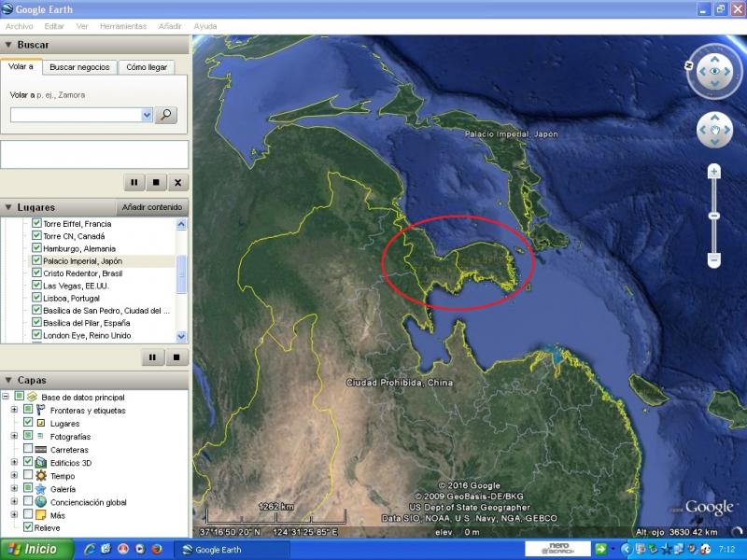The width and height of the screenshot is (747, 560).
Task: Click the Edificios 3D layer icon
Action: pos(41,462)
